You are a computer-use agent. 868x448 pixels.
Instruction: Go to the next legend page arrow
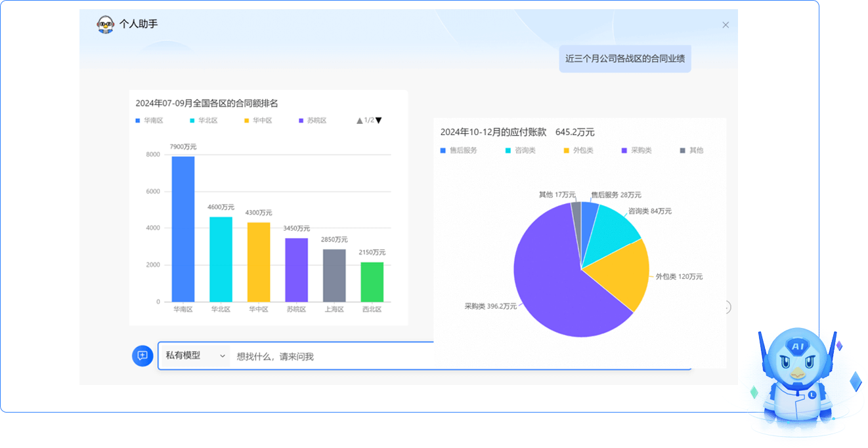[x=378, y=121]
